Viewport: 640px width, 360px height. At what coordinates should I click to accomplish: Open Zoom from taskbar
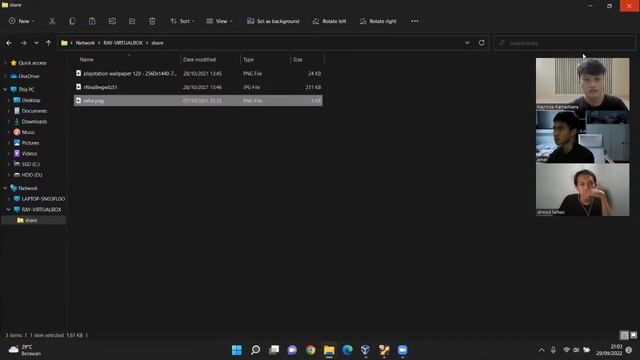(402, 350)
